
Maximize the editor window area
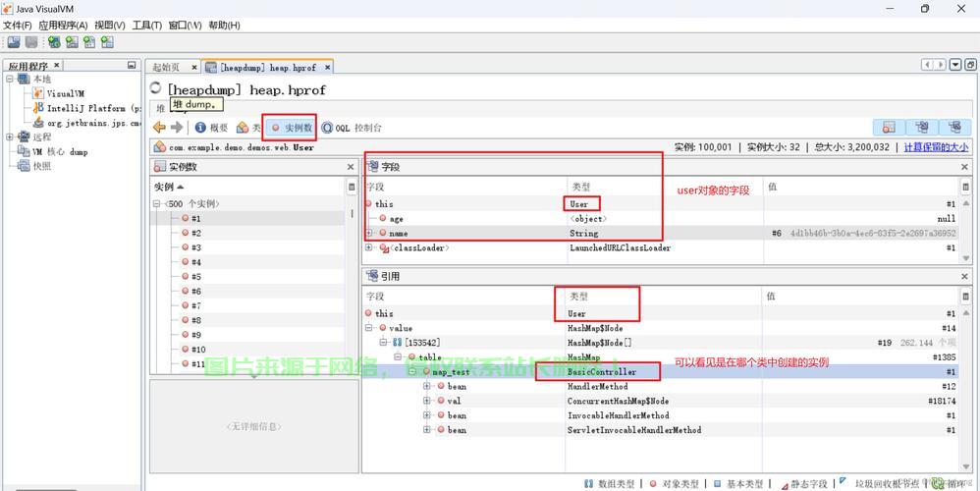tap(970, 65)
